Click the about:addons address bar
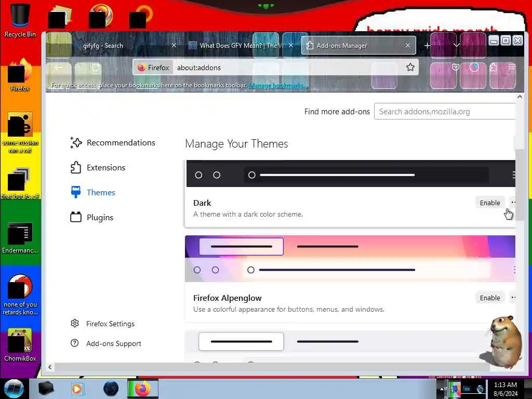532x399 pixels. click(276, 68)
